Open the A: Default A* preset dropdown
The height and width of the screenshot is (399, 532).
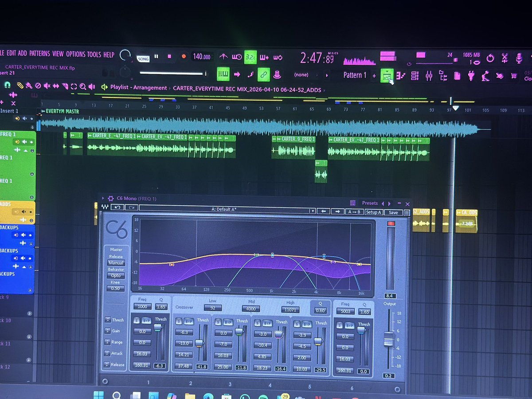pos(227,210)
